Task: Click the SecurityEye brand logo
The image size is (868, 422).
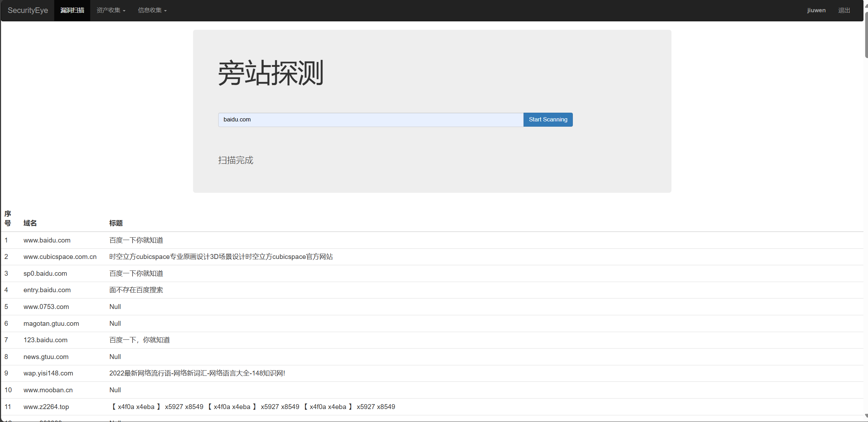Action: click(x=28, y=10)
